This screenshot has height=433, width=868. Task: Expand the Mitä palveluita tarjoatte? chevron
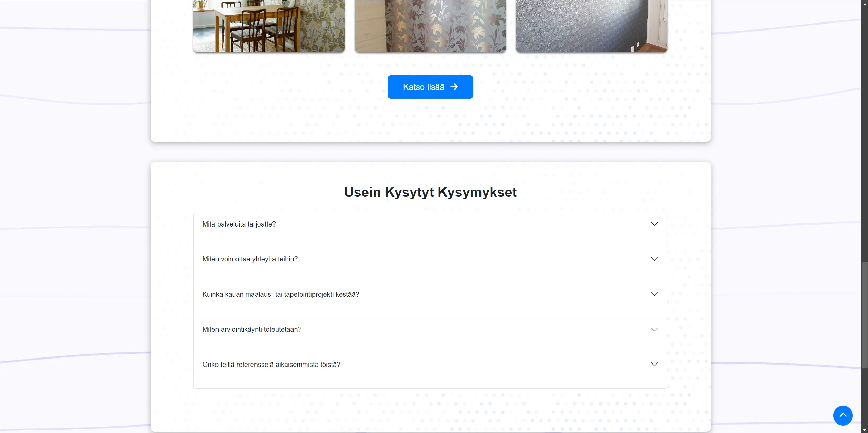pyautogui.click(x=654, y=224)
